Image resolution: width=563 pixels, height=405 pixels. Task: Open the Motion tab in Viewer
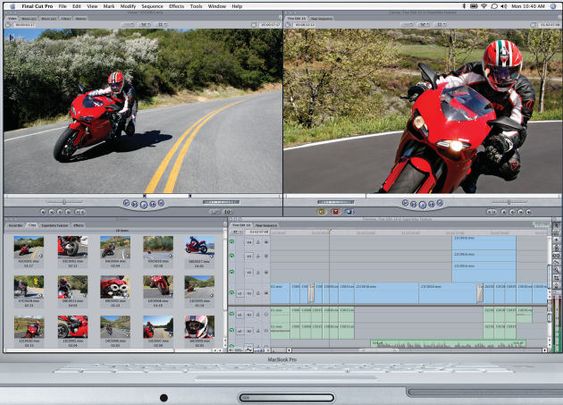(x=80, y=18)
